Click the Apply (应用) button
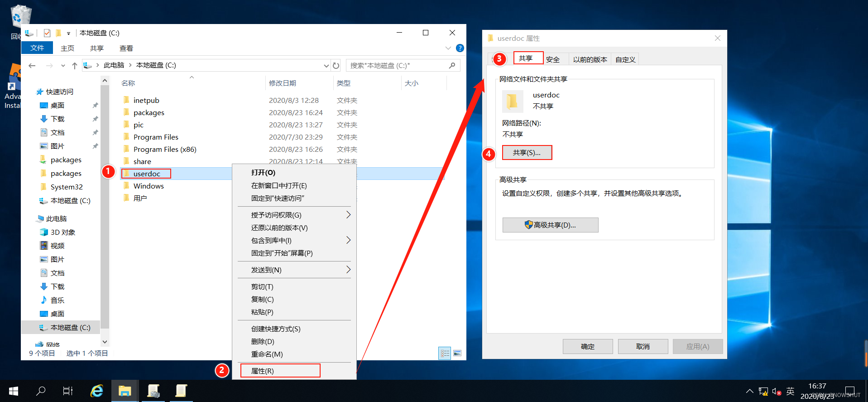The width and height of the screenshot is (868, 402). (x=698, y=346)
